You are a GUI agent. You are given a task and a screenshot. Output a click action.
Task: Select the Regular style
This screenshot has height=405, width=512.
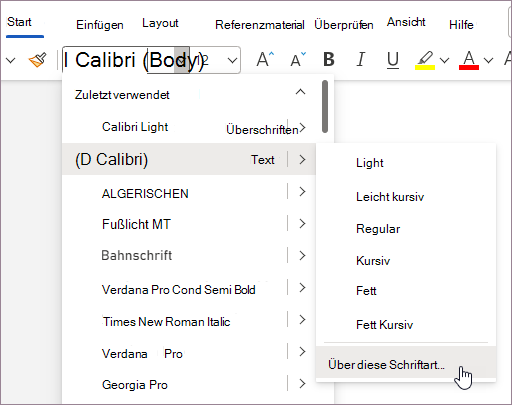tap(378, 229)
